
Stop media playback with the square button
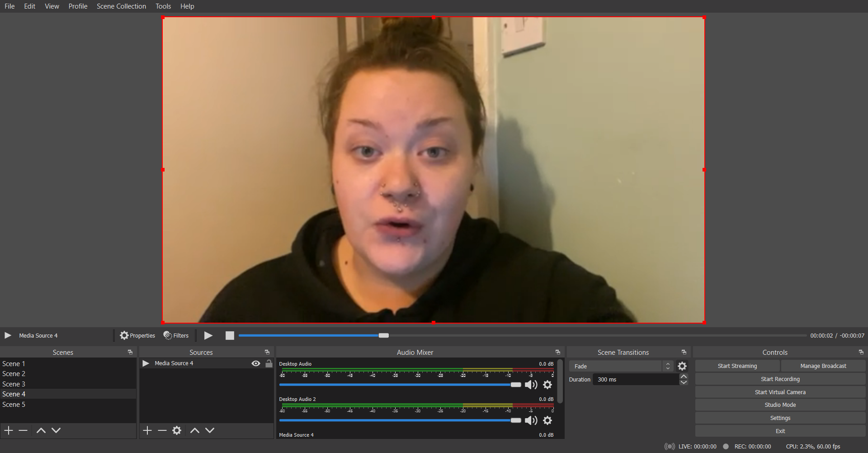(x=230, y=335)
